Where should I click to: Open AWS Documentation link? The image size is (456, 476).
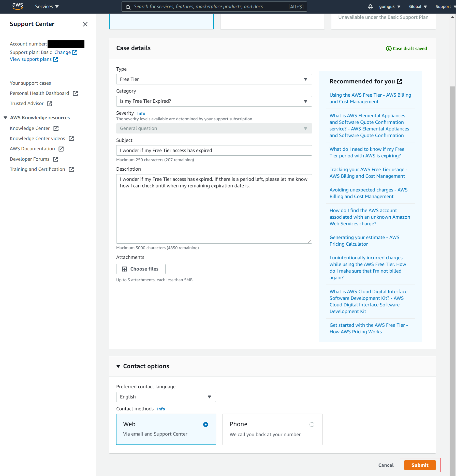(x=32, y=149)
